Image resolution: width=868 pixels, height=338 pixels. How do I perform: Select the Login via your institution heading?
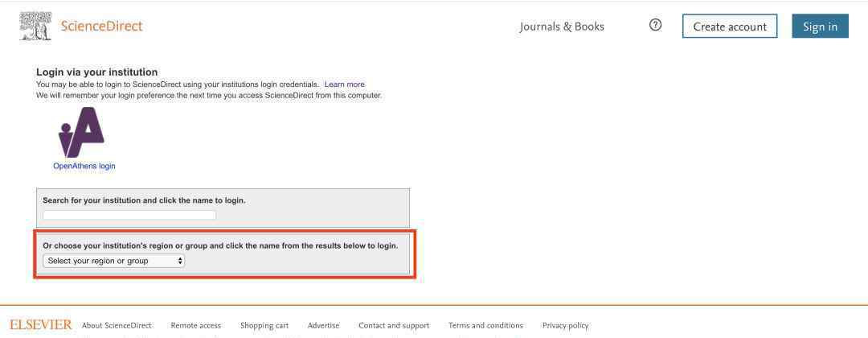pos(97,72)
